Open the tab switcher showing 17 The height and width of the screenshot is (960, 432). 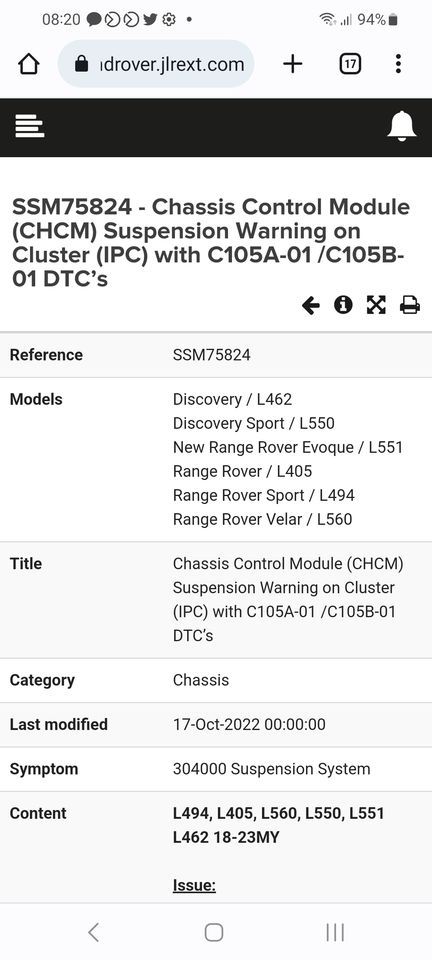[350, 64]
